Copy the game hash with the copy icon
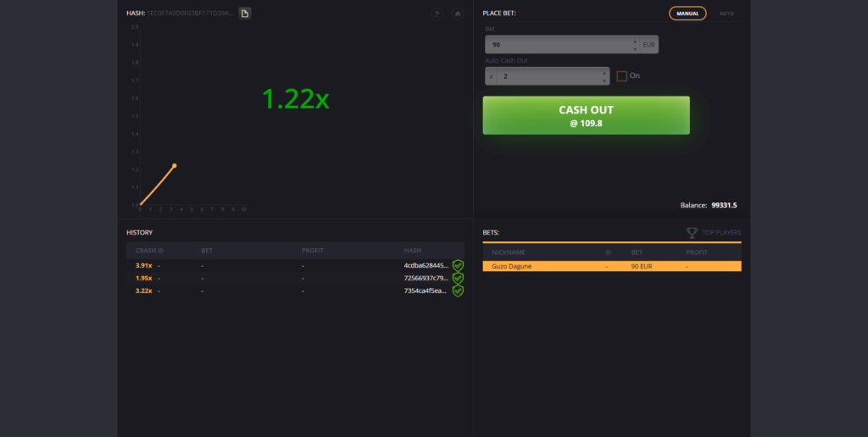Viewport: 868px width, 437px height. coord(244,14)
